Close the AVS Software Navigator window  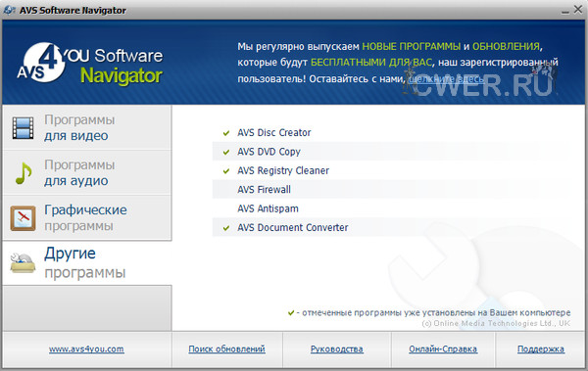578,10
